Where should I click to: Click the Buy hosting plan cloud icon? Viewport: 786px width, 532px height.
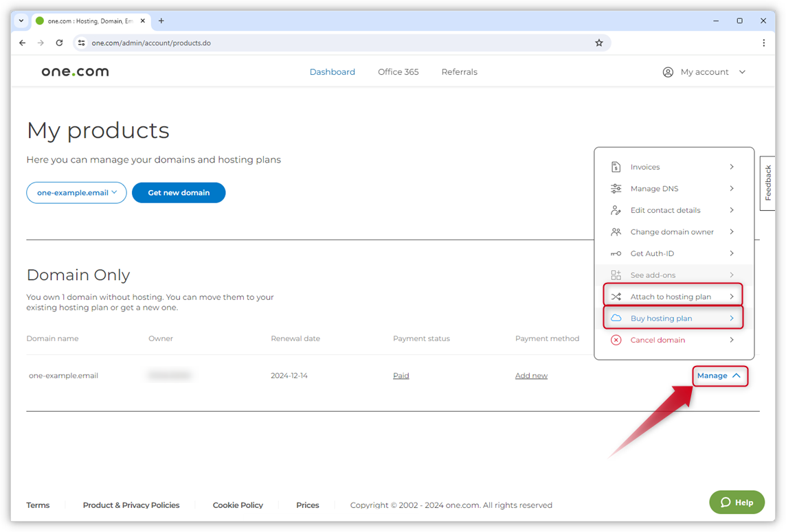click(616, 319)
